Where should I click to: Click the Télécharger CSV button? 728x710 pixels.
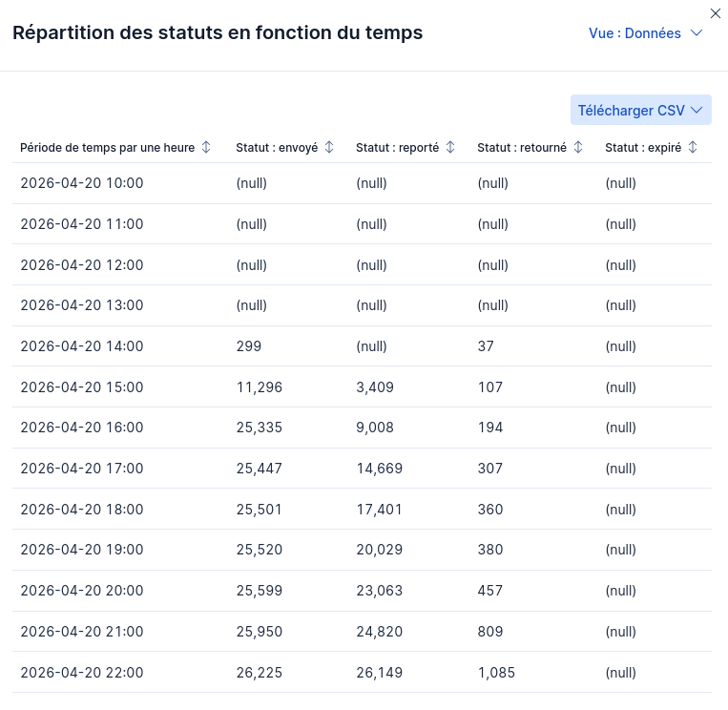[x=641, y=110]
